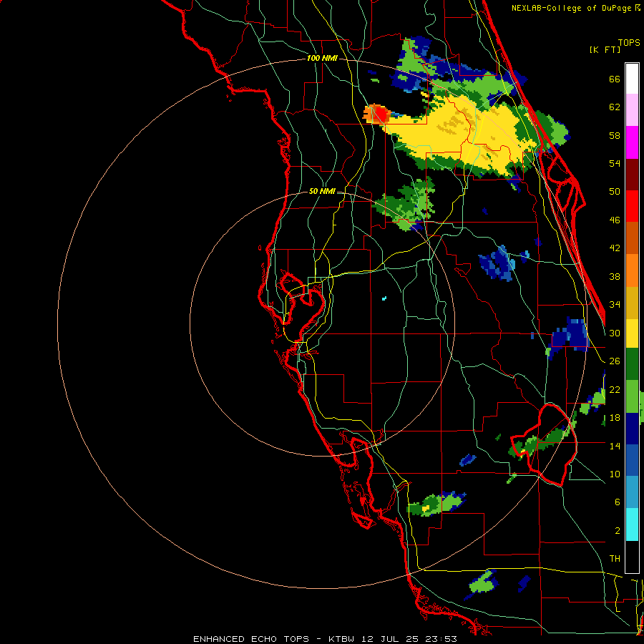
Task: Click the [K FT] units label
Action: pos(605,49)
